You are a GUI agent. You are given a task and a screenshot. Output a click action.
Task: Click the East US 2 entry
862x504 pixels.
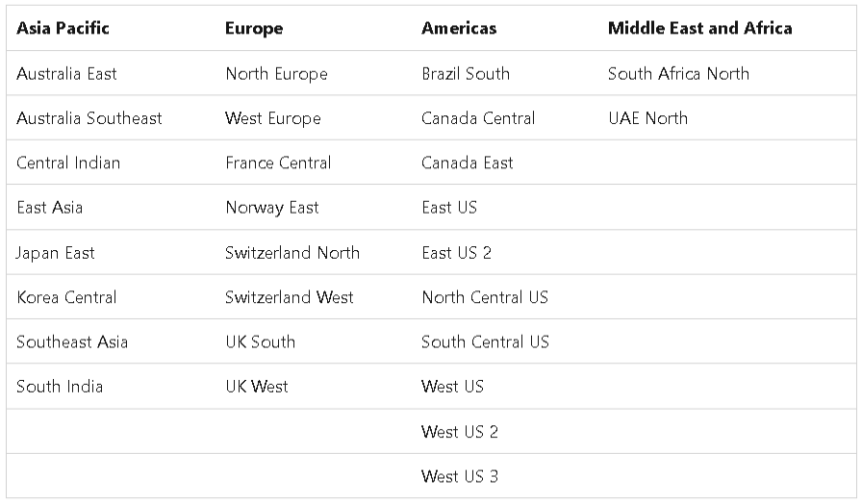pyautogui.click(x=456, y=253)
